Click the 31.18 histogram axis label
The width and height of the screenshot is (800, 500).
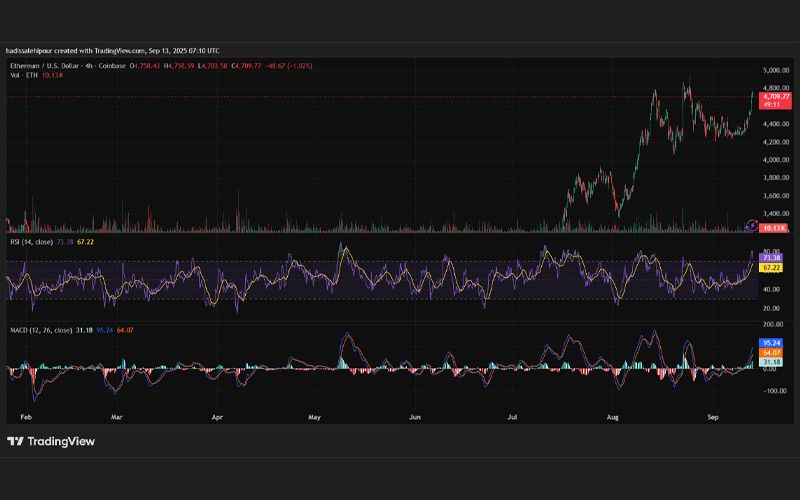770,362
